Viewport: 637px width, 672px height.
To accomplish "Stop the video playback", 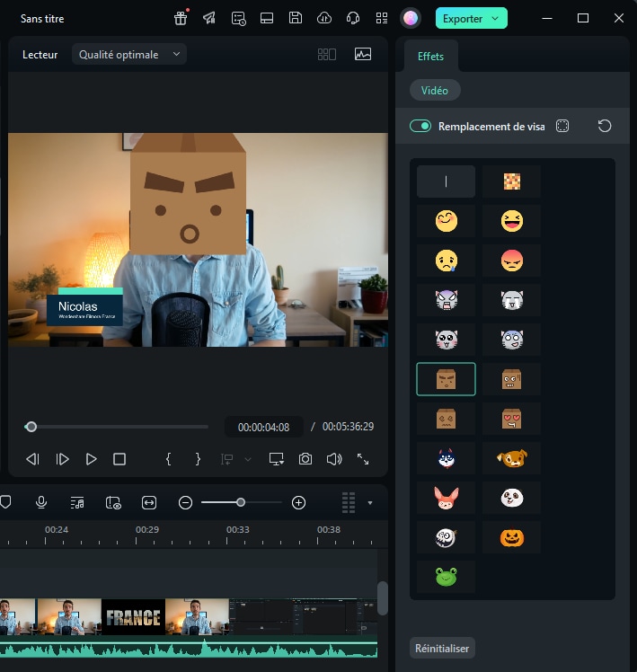I will [119, 459].
